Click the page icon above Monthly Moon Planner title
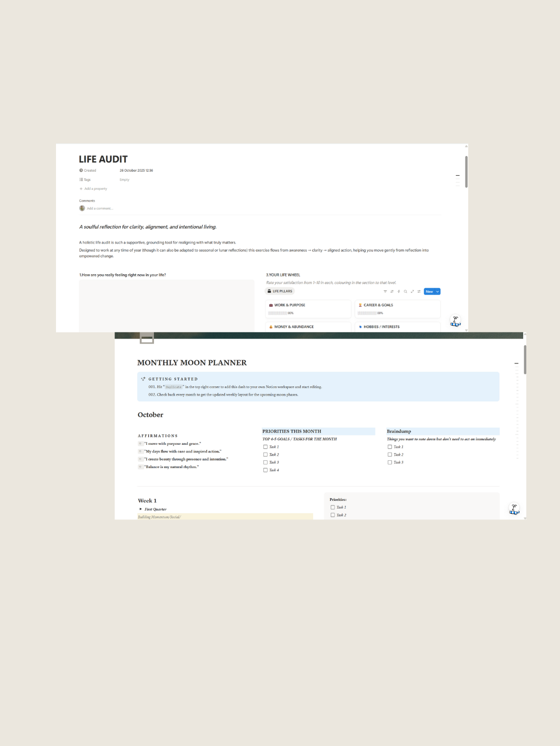This screenshot has width=560, height=746. tap(147, 338)
